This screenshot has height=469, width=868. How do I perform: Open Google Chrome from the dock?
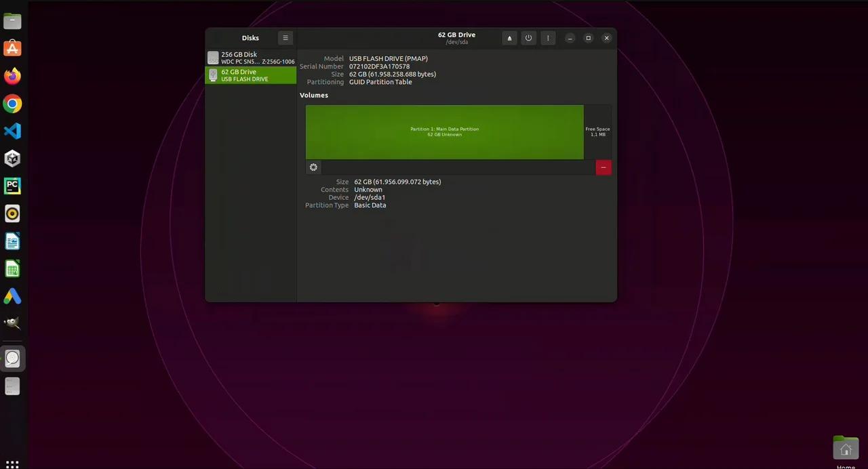pos(12,103)
